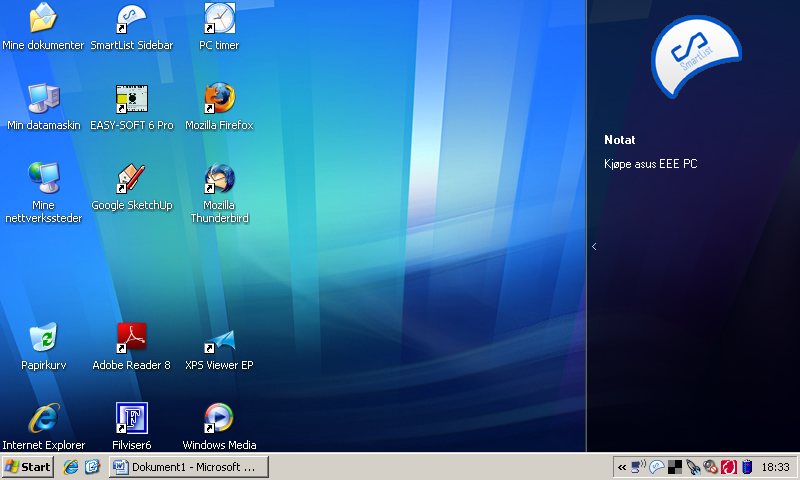Select the Filviser6 desktop shortcut
800x480 pixels.
(132, 426)
